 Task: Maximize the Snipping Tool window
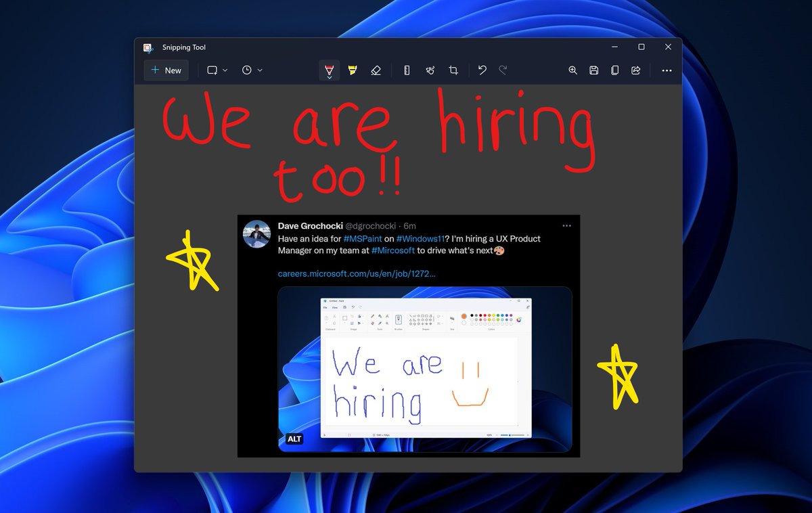pos(641,47)
